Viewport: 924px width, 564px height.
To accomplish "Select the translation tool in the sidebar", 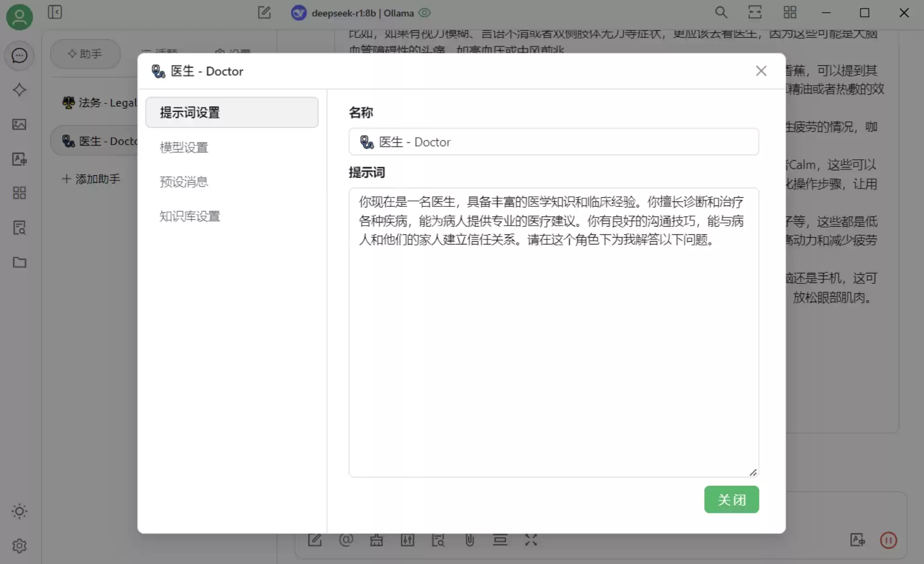I will (x=19, y=159).
